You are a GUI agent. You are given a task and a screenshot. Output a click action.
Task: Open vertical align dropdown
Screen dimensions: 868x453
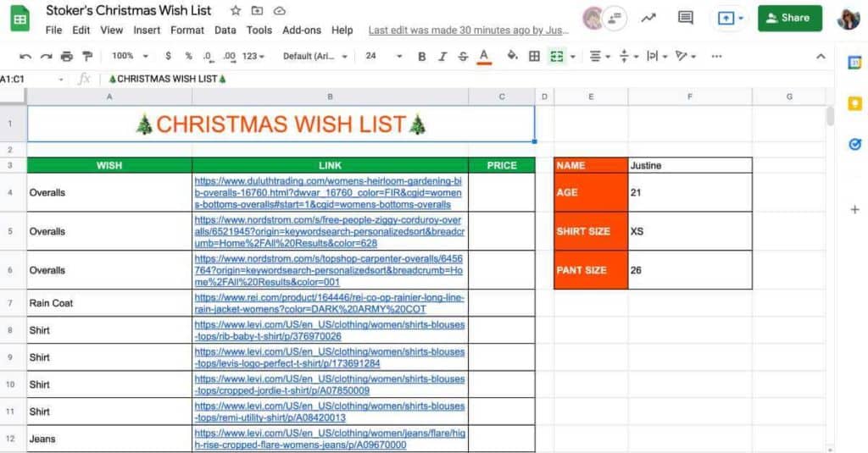click(628, 56)
